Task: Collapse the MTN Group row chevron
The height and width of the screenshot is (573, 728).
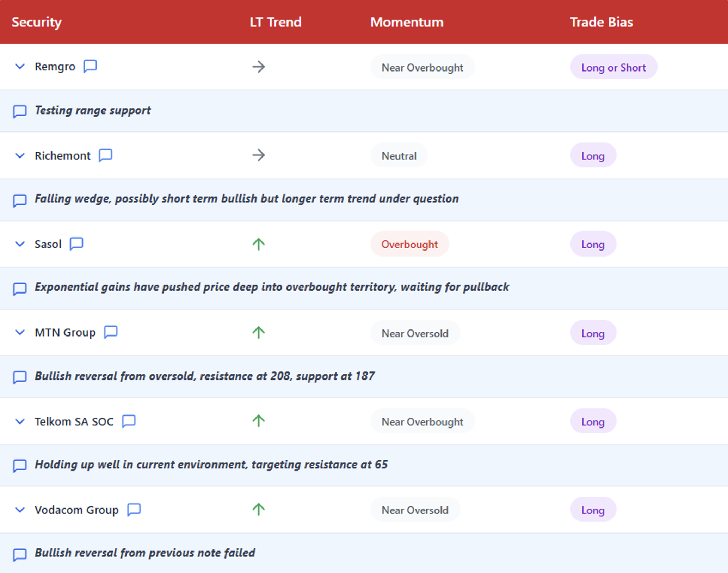Action: tap(20, 332)
